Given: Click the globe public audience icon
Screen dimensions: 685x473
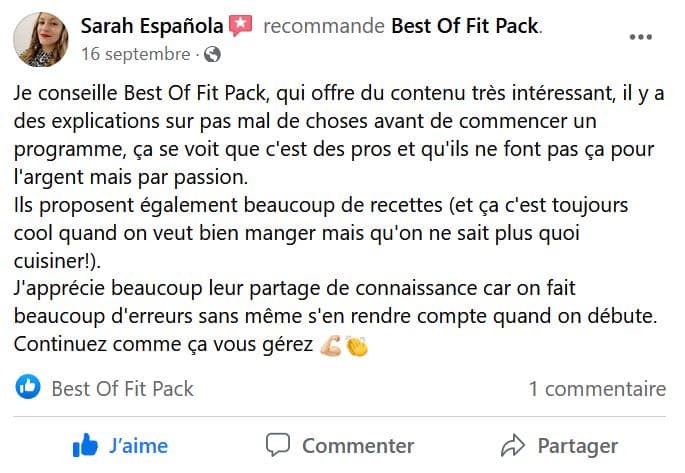Looking at the screenshot, I should point(212,54).
